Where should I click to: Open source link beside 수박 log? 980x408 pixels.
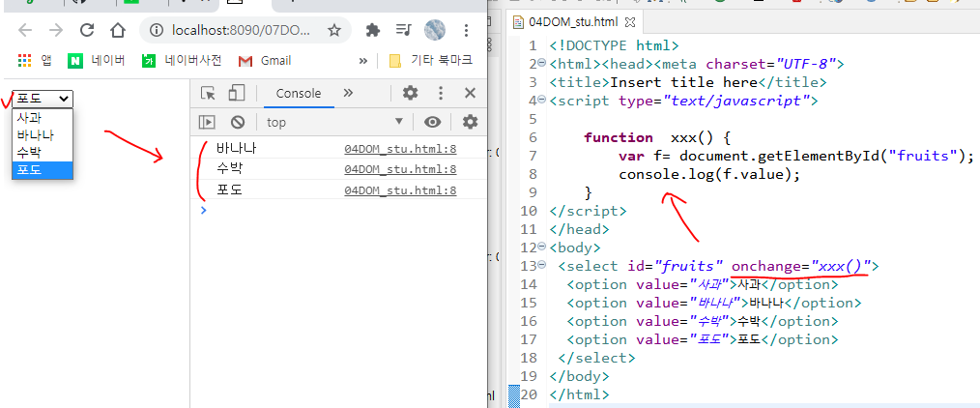tap(400, 169)
